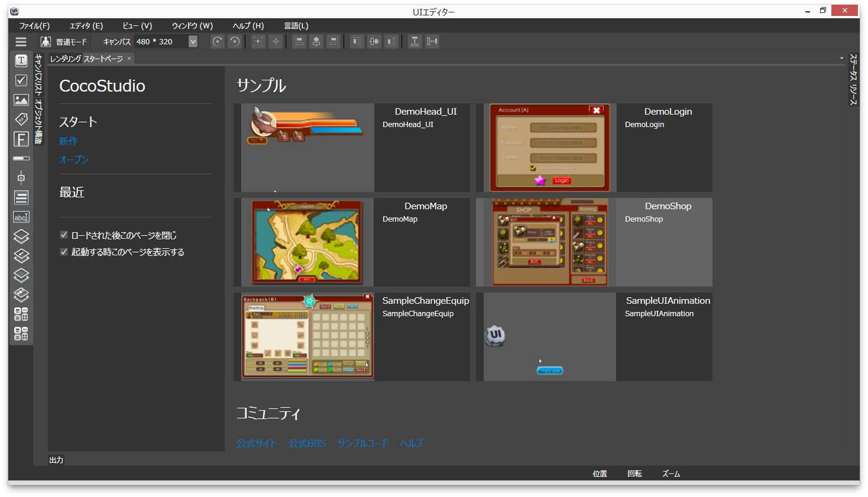Open the canvas size 480 * 320 dropdown

(192, 41)
